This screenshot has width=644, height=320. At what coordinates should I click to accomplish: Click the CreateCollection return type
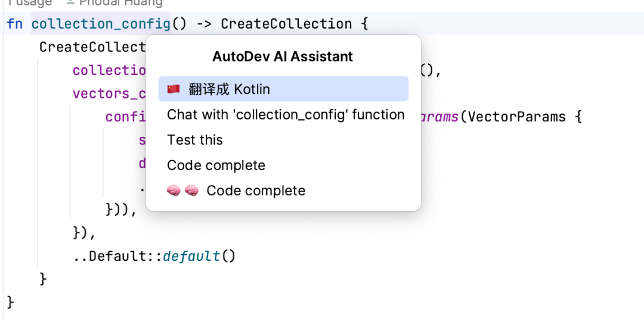pyautogui.click(x=286, y=24)
